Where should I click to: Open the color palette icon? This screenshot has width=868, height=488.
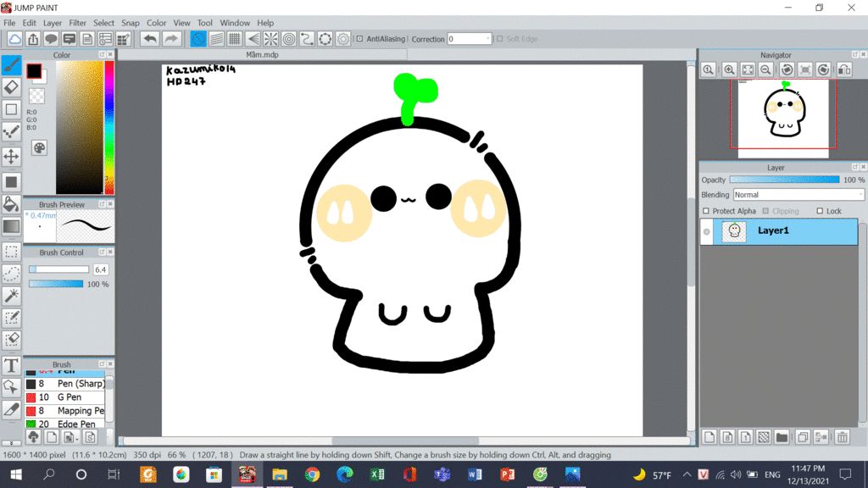(39, 147)
